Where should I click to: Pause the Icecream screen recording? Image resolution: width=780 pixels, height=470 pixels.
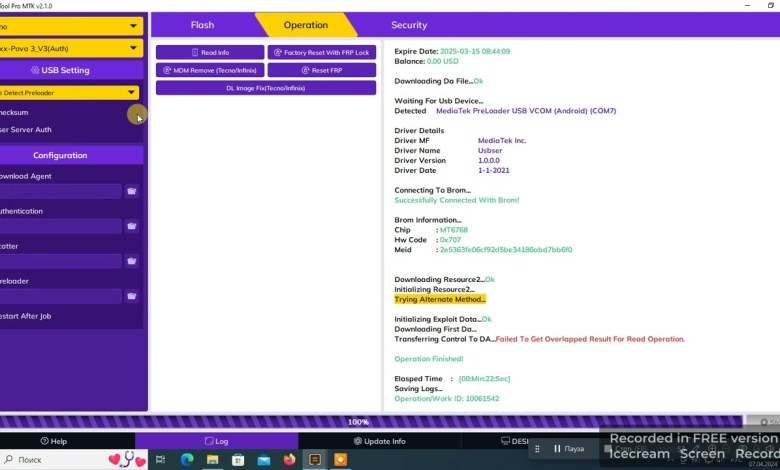point(568,449)
